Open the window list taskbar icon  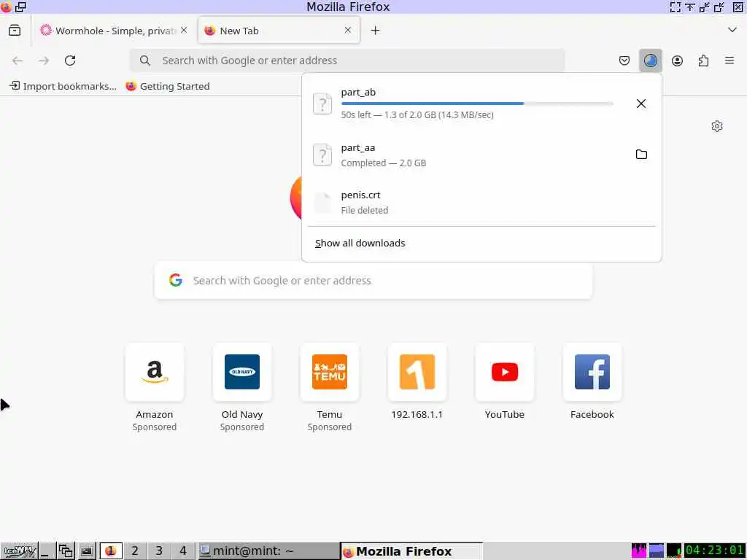point(66,551)
